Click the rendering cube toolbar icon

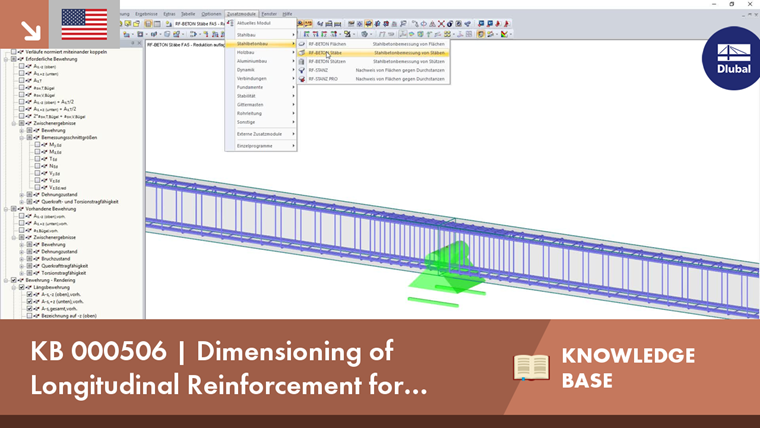pyautogui.click(x=364, y=34)
